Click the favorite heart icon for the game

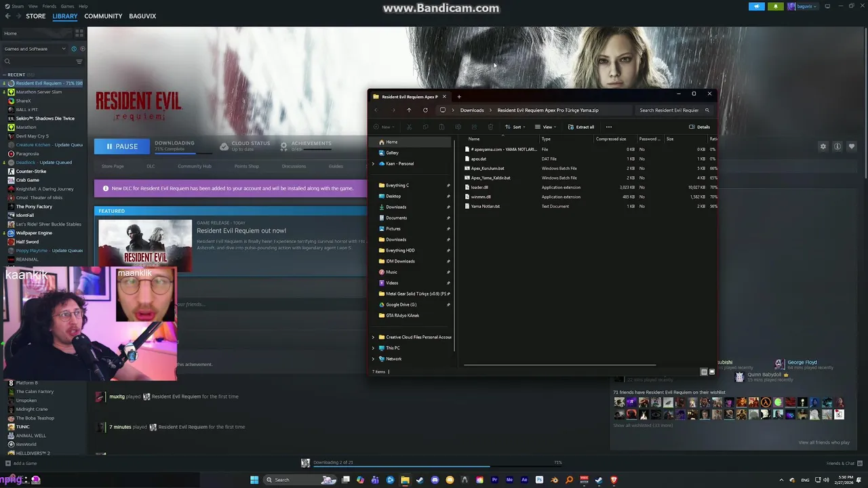[852, 146]
